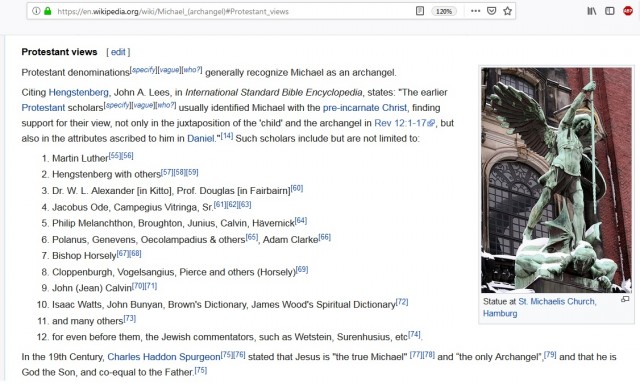
Task: Open site information icon in address bar
Action: pos(36,11)
